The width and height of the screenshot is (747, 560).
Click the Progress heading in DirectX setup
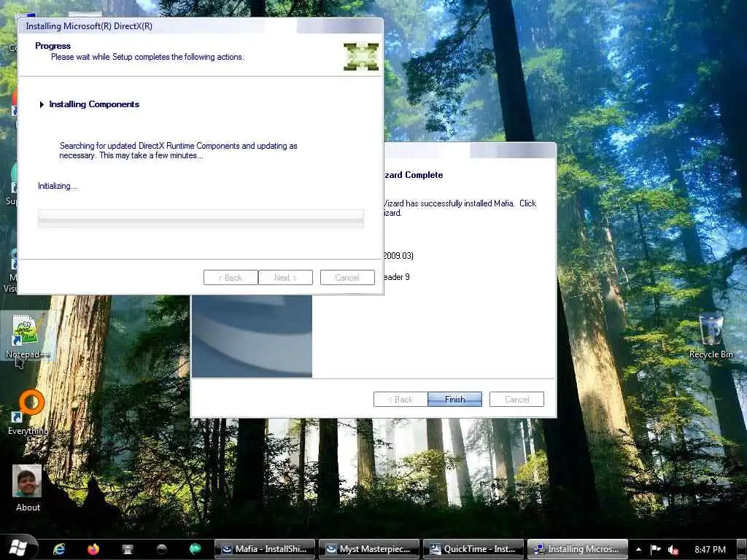coord(53,46)
